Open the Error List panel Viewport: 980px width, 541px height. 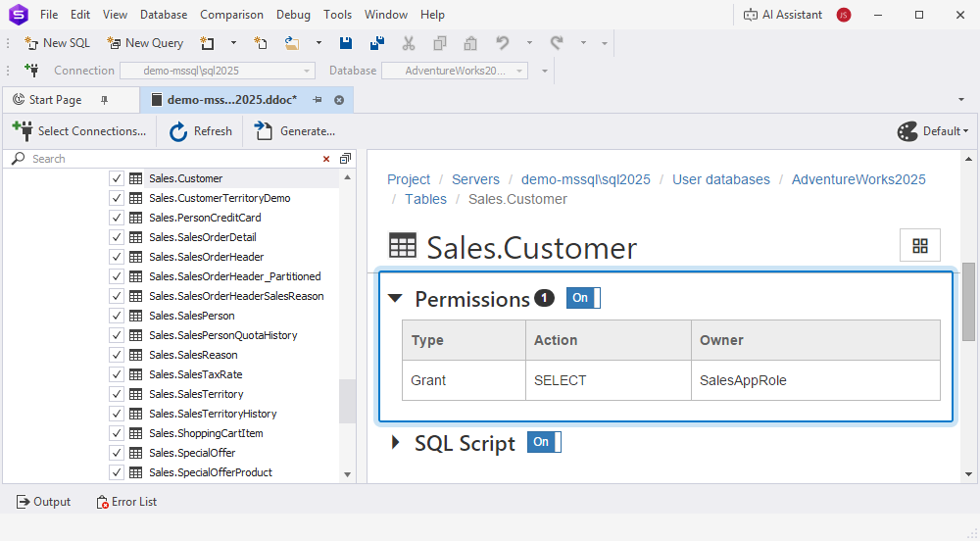point(126,502)
